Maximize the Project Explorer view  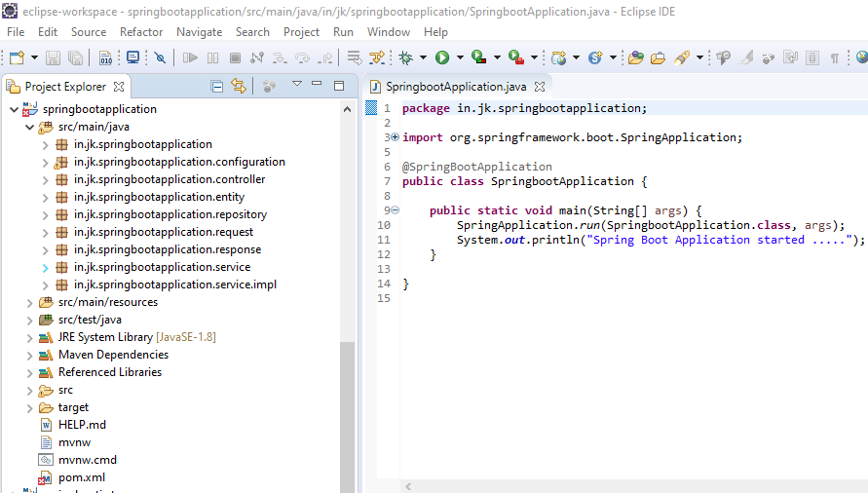point(339,86)
